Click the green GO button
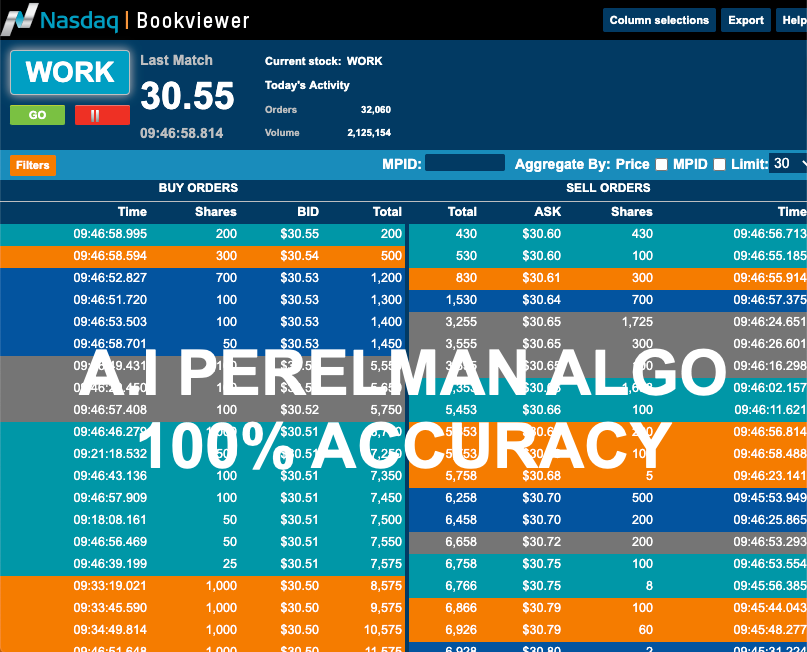The height and width of the screenshot is (652, 807). tap(38, 115)
